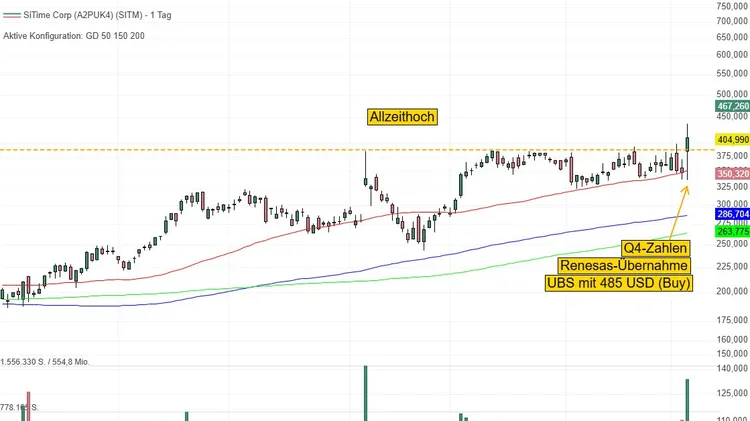This screenshot has height=421, width=750.
Task: Click the blue 286,704 moving average tag
Action: [732, 215]
